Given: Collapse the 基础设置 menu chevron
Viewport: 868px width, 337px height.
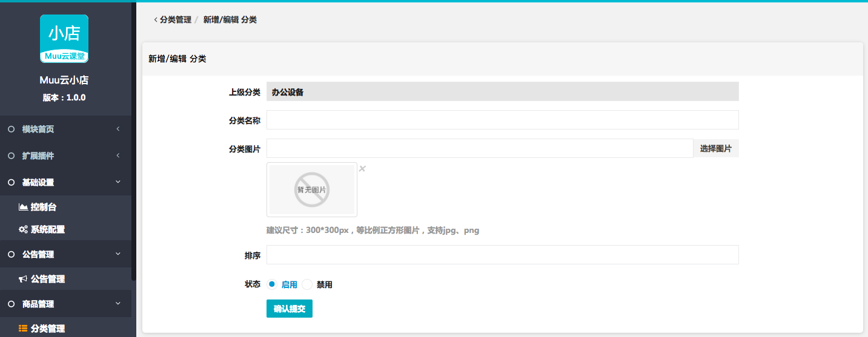Looking at the screenshot, I should [118, 182].
